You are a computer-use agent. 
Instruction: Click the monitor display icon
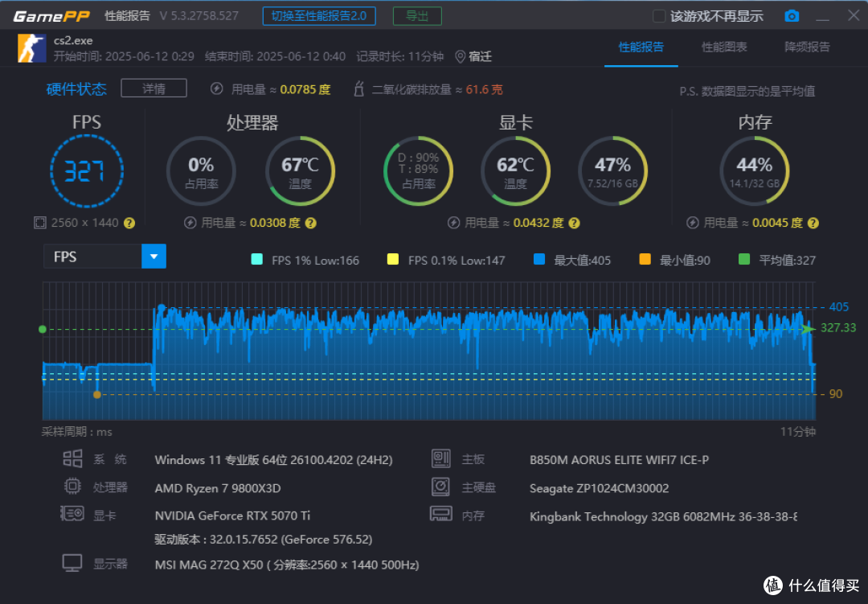(72, 563)
